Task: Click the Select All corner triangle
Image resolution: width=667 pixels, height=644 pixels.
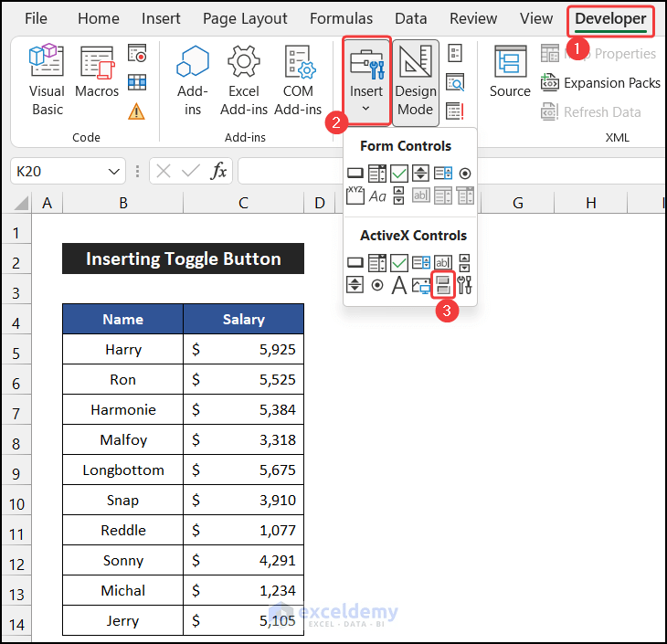Action: pyautogui.click(x=21, y=203)
